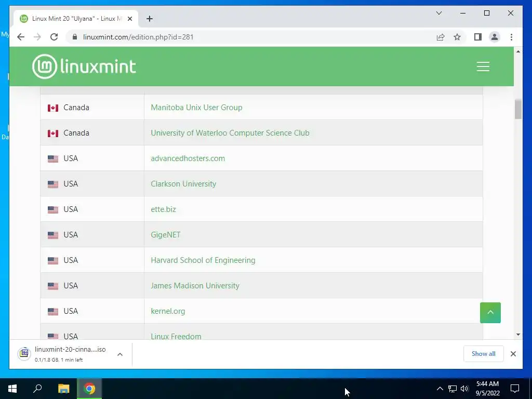Open the Chrome profile avatar
Image resolution: width=532 pixels, height=399 pixels.
[495, 37]
